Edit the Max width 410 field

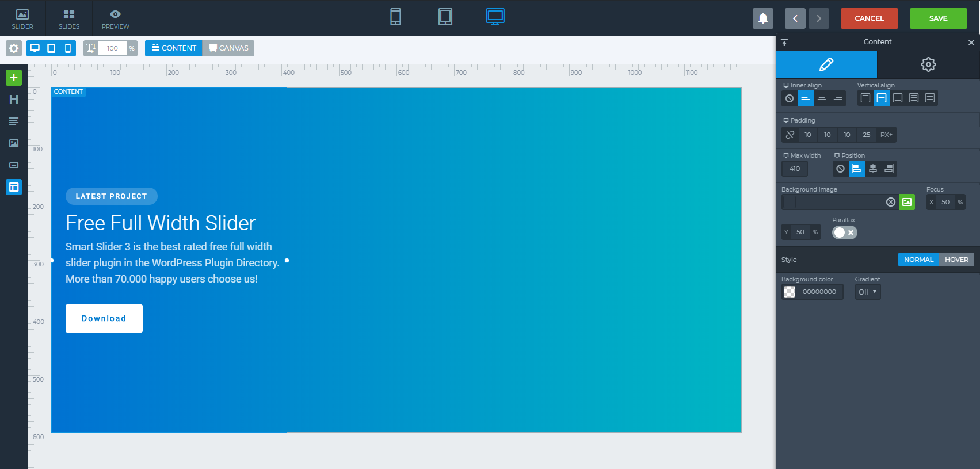[x=795, y=169]
